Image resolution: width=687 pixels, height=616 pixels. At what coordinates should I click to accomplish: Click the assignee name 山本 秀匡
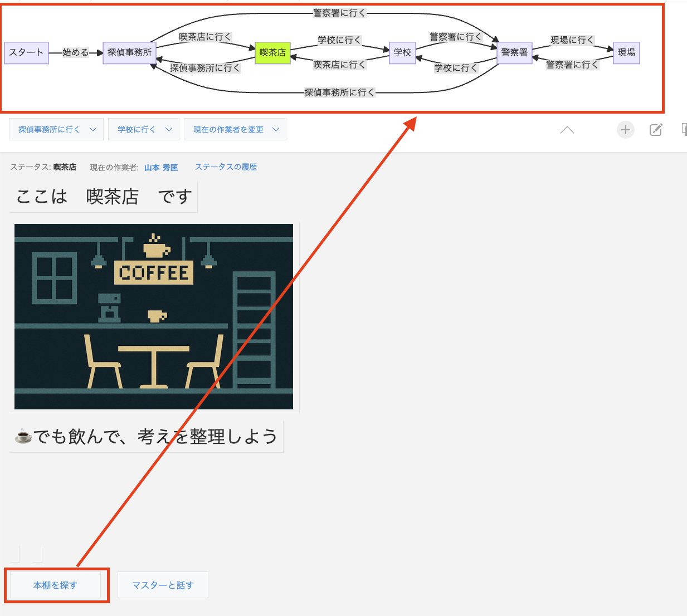[160, 168]
